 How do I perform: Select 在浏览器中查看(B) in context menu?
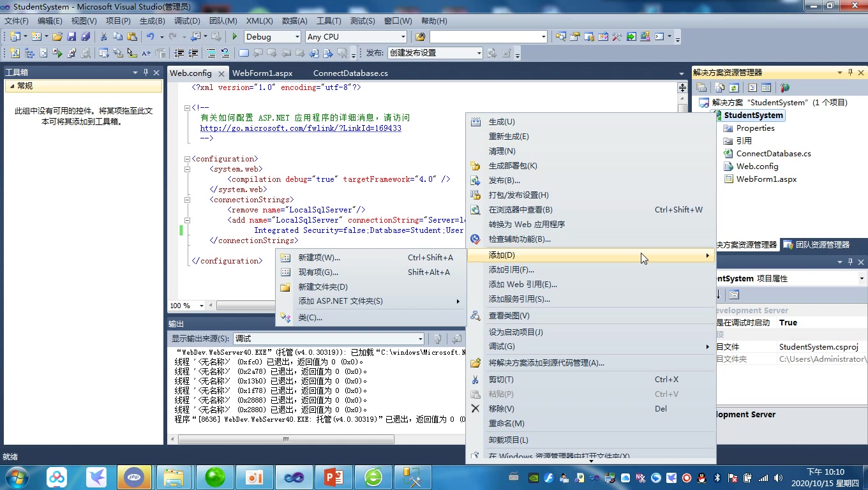pos(590,210)
